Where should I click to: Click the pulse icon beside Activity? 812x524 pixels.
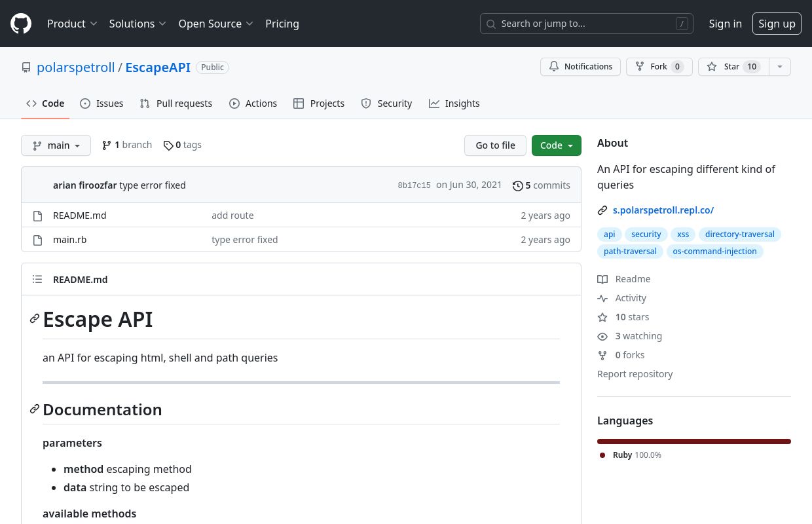[602, 298]
